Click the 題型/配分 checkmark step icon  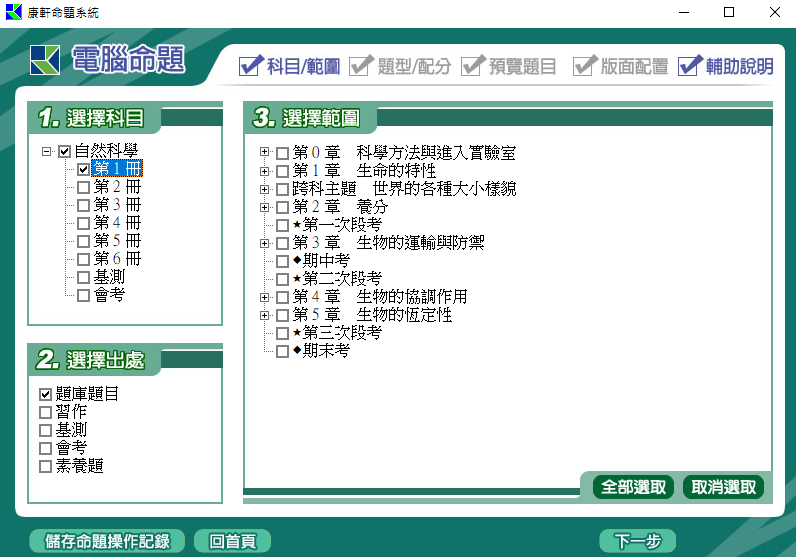363,66
